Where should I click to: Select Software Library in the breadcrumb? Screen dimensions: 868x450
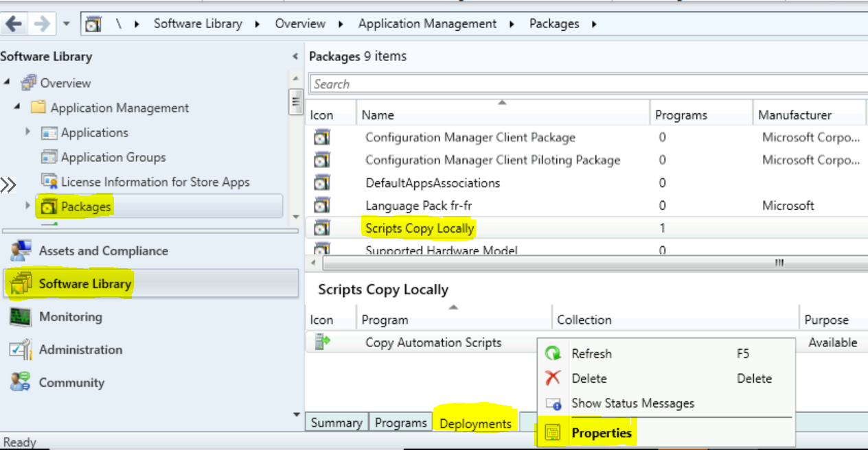pyautogui.click(x=198, y=23)
